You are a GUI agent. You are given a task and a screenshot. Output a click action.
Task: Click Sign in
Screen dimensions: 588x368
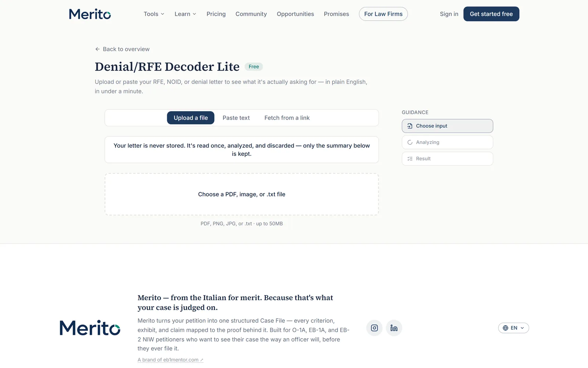[449, 14]
